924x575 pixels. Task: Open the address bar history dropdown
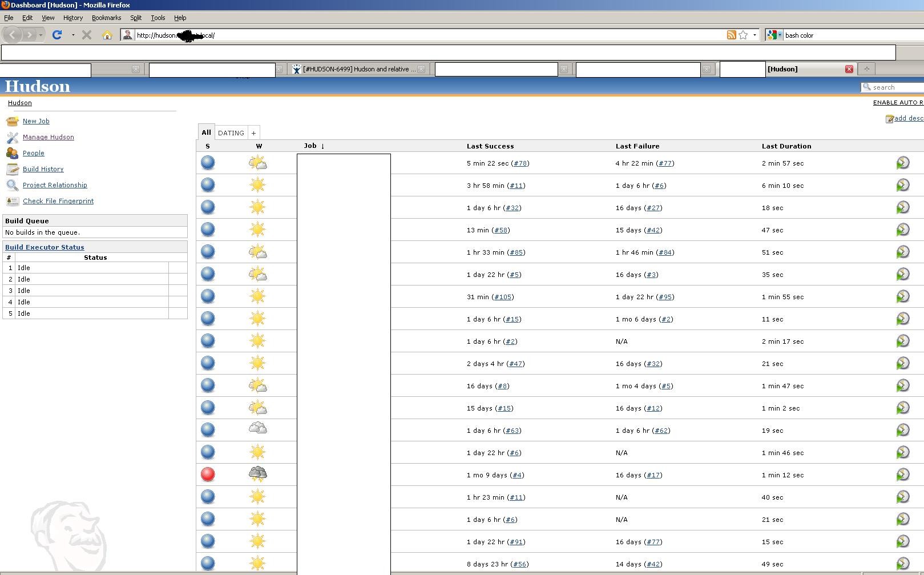(x=754, y=35)
